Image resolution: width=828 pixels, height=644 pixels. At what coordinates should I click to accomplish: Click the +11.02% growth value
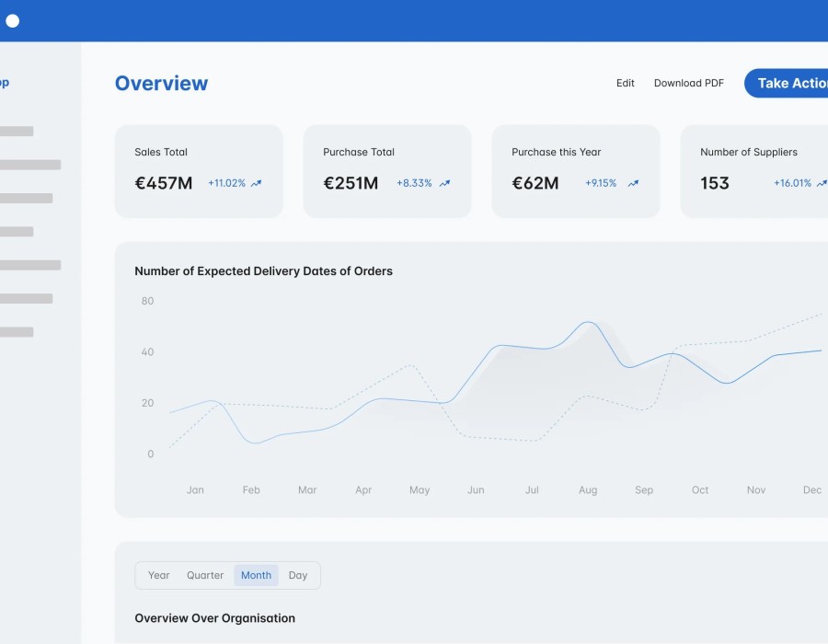pos(226,183)
